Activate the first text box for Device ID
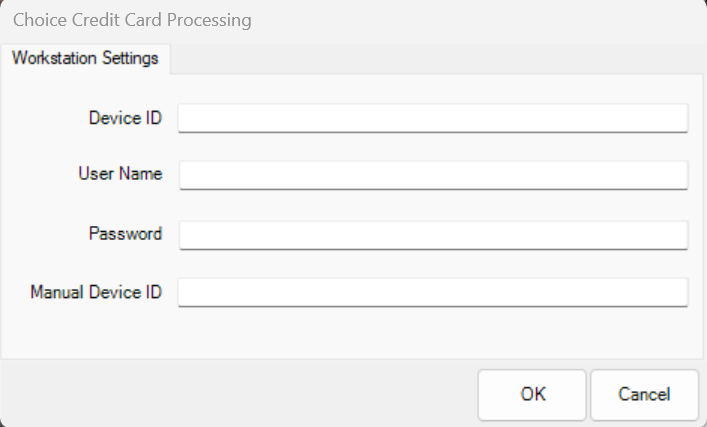 (432, 118)
